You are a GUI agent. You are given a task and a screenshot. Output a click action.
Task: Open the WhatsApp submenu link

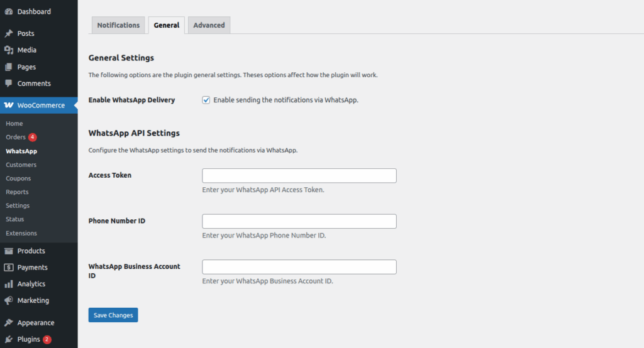pyautogui.click(x=21, y=151)
